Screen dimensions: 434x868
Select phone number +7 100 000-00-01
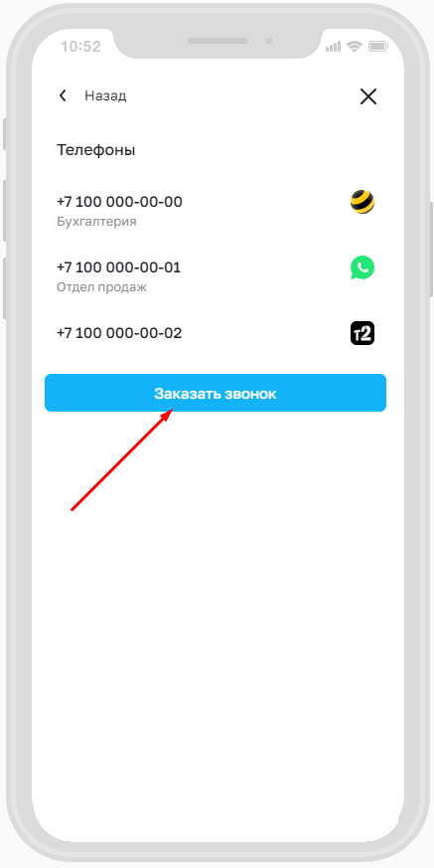tap(119, 267)
